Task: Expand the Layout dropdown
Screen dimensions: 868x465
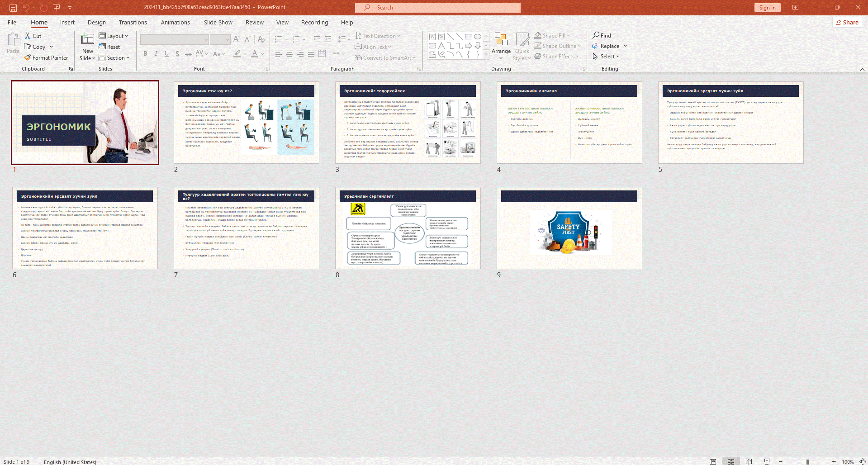Action: click(114, 36)
